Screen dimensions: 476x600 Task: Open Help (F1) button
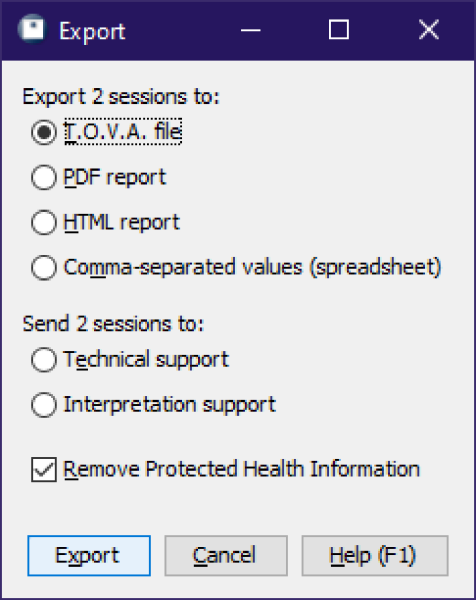point(375,555)
